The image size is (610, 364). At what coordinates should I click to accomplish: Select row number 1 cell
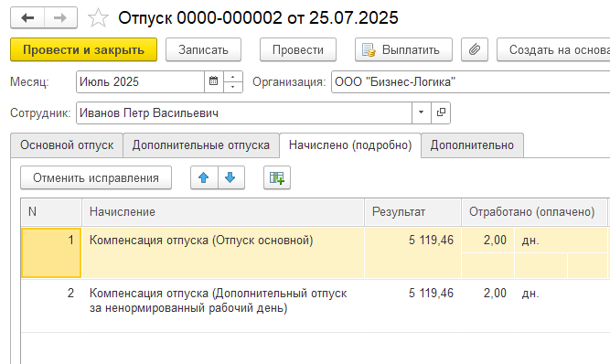[51, 252]
